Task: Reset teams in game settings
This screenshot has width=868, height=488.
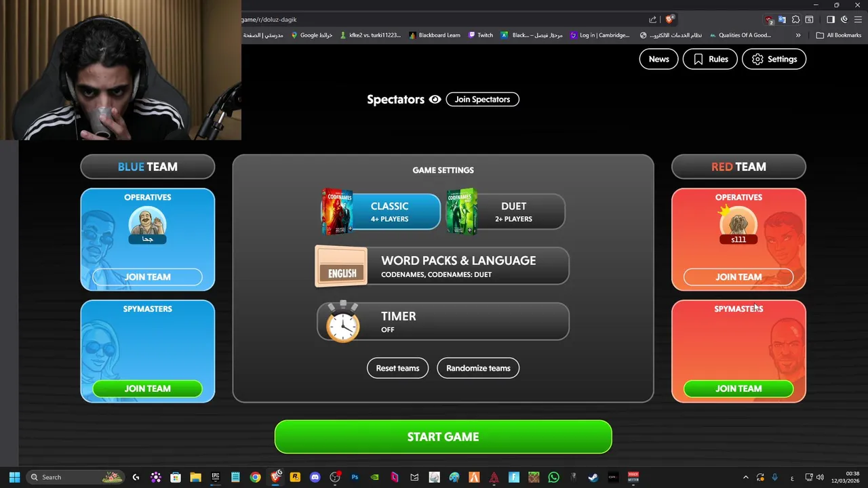Action: pyautogui.click(x=397, y=368)
